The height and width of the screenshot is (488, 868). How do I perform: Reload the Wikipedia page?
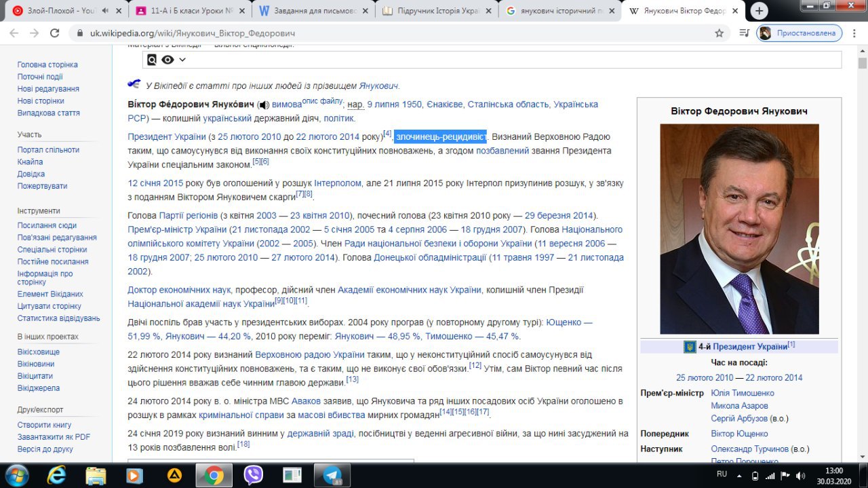55,33
